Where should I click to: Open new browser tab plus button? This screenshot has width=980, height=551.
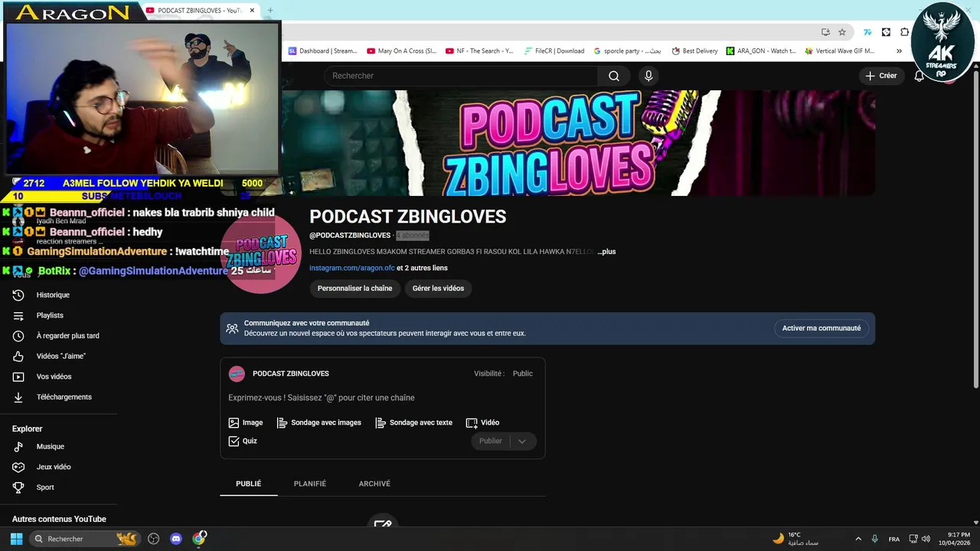point(270,11)
